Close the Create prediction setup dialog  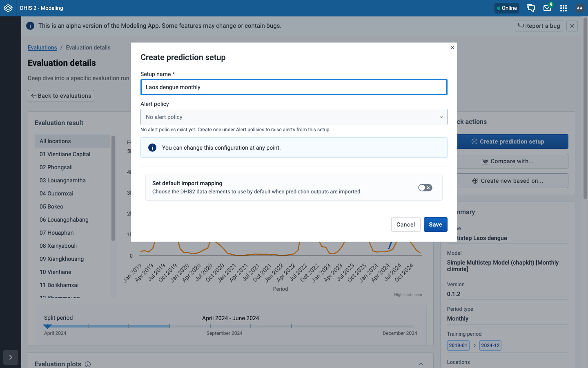[x=452, y=47]
